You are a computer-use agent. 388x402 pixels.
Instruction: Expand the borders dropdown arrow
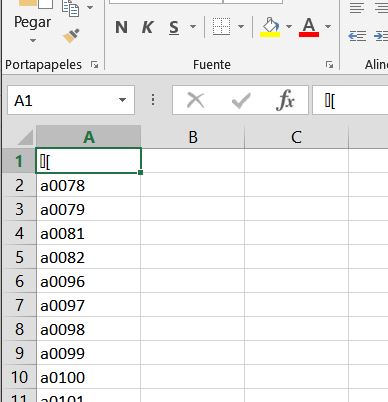(241, 27)
